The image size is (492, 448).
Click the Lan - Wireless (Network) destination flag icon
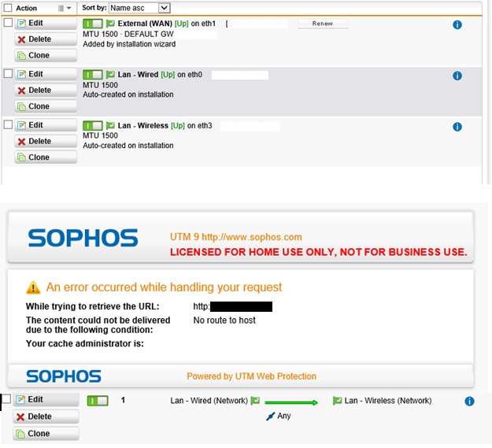[x=337, y=401]
